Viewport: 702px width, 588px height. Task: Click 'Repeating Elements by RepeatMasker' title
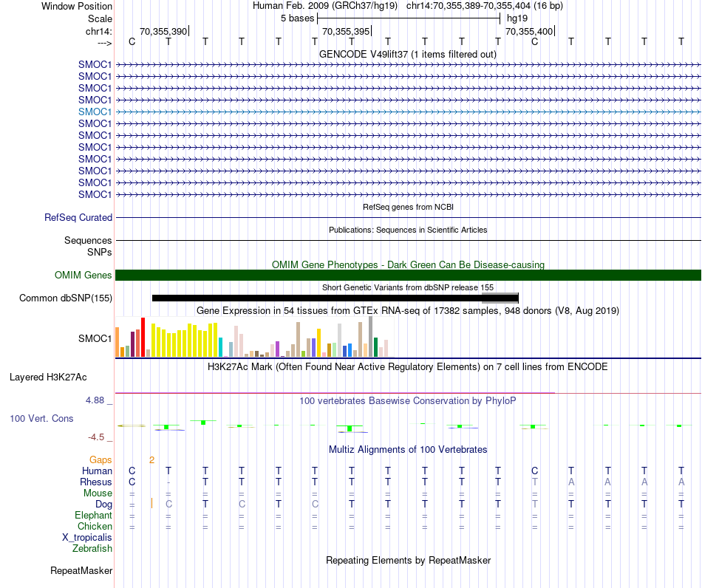click(408, 561)
